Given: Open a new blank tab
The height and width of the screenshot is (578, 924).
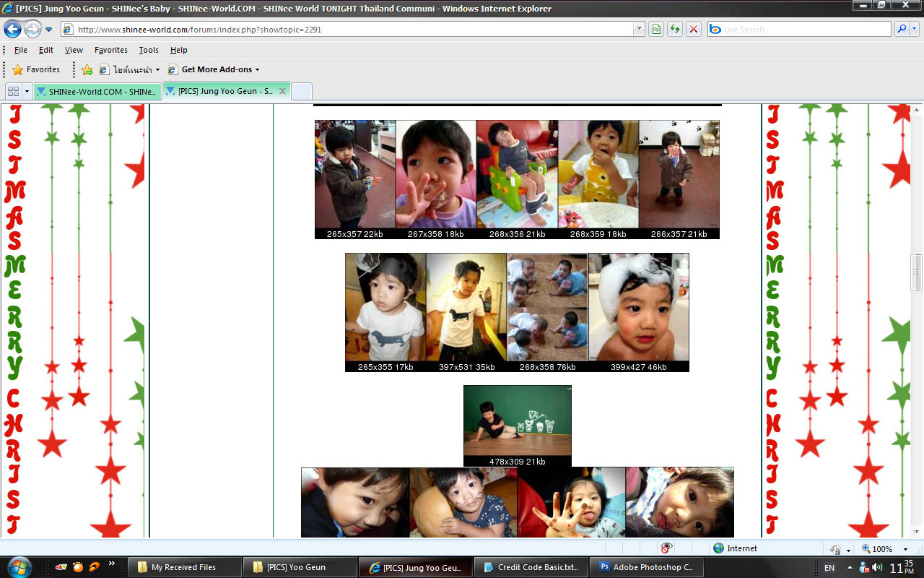Looking at the screenshot, I should tap(302, 92).
